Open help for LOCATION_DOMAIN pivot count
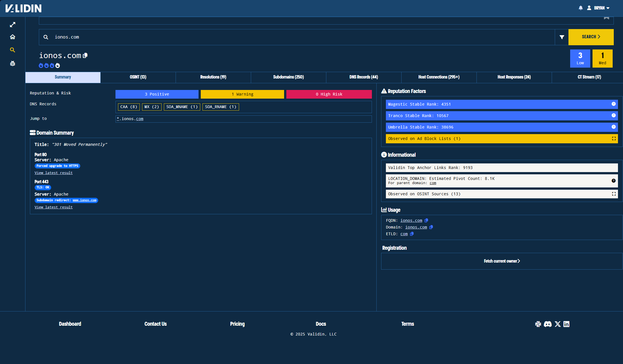This screenshot has height=364, width=623. point(614,181)
